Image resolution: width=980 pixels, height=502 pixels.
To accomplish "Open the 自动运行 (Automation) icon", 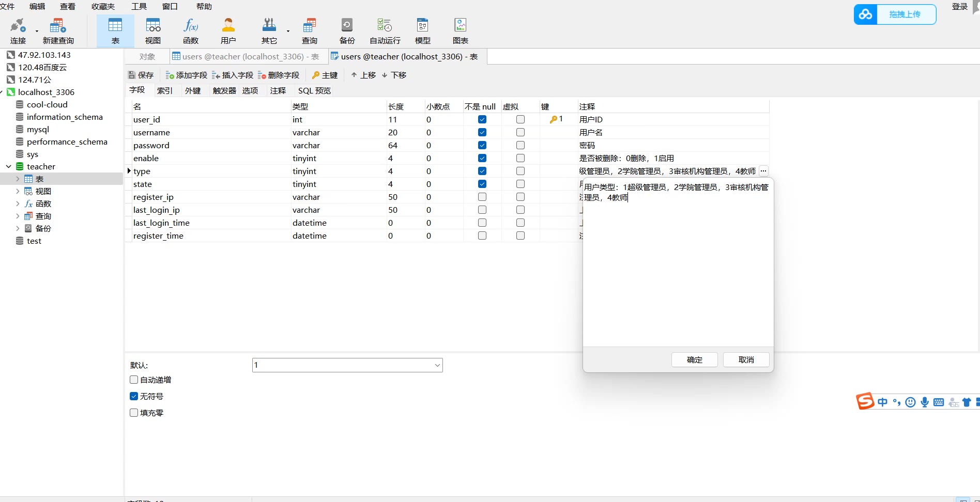I will click(385, 31).
